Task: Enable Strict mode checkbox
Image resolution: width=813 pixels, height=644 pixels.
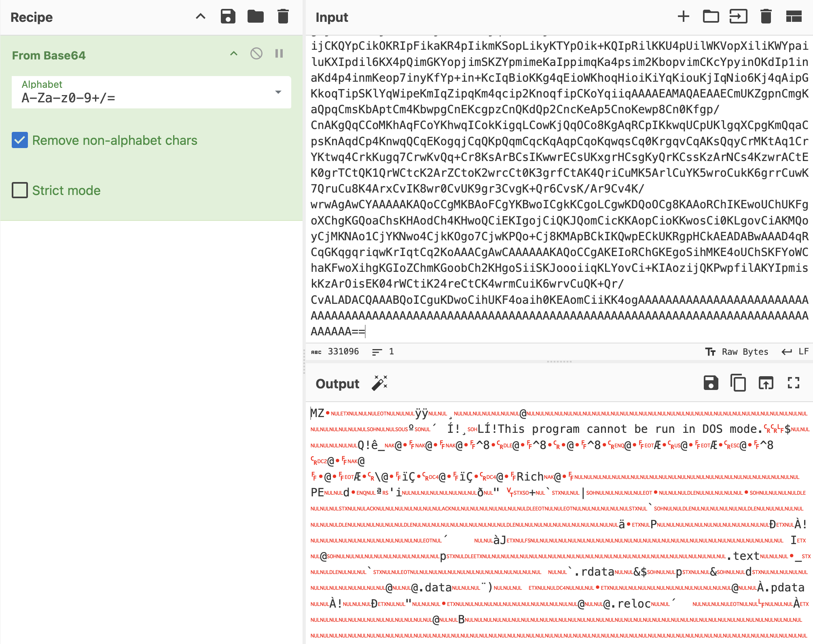Action: tap(20, 190)
